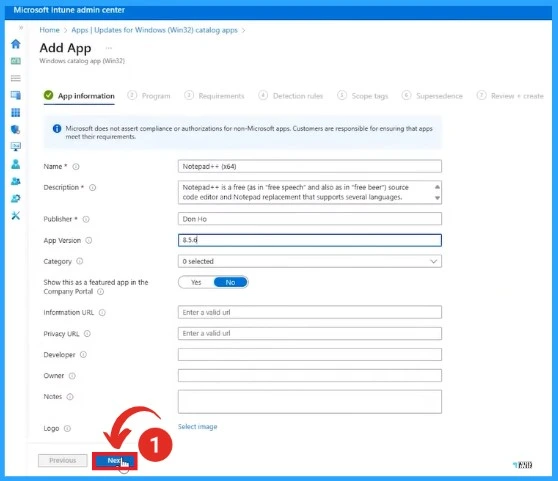Screen dimensions: 558x481
Task: Switch to the Scope tags tab
Action: (x=363, y=96)
